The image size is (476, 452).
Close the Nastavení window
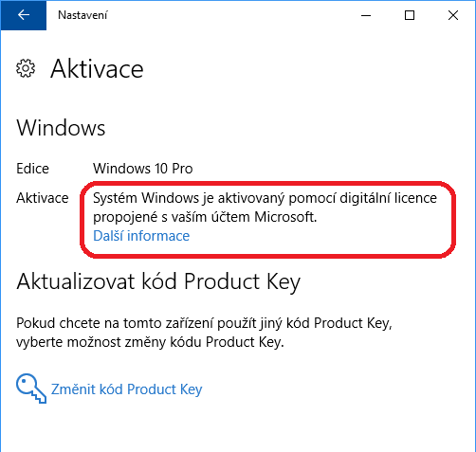(453, 15)
